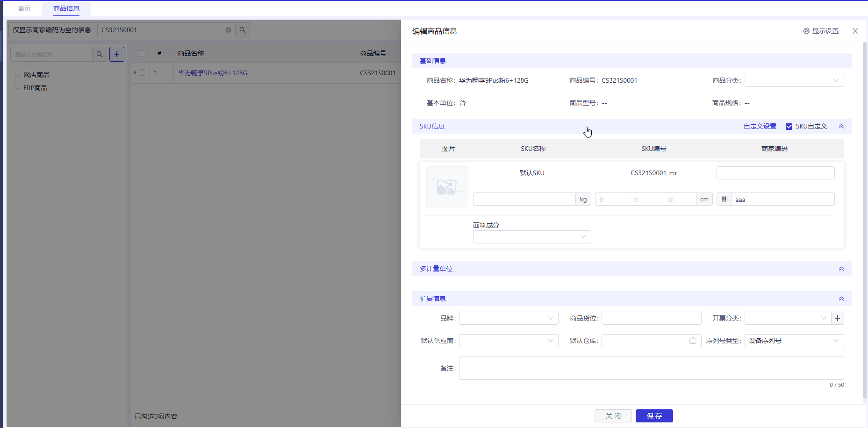The width and height of the screenshot is (868, 428).
Task: Open the 开票分类 dropdown
Action: [788, 318]
